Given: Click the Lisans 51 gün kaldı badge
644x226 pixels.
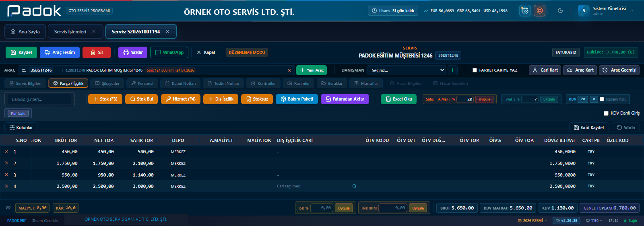Looking at the screenshot, I should pyautogui.click(x=393, y=11).
